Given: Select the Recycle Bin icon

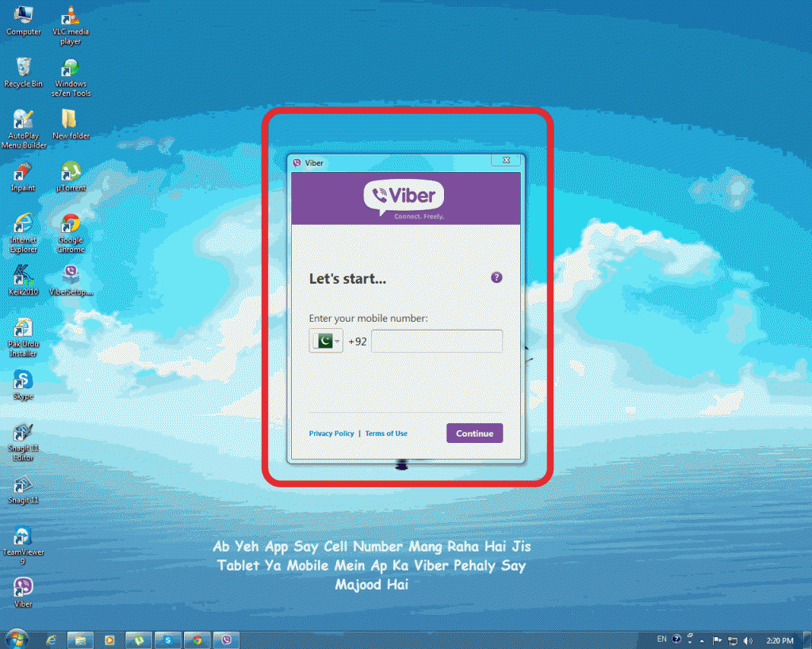Looking at the screenshot, I should click(x=23, y=72).
